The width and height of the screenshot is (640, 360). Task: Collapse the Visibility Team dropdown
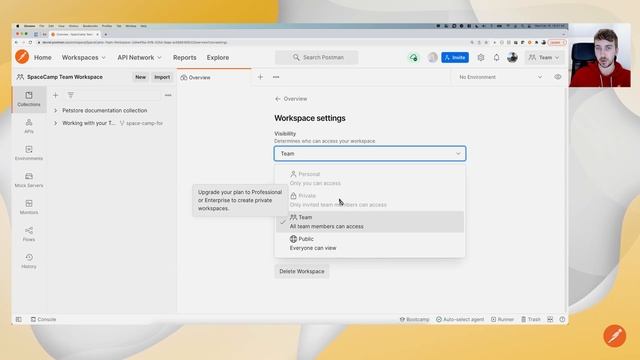(x=370, y=153)
